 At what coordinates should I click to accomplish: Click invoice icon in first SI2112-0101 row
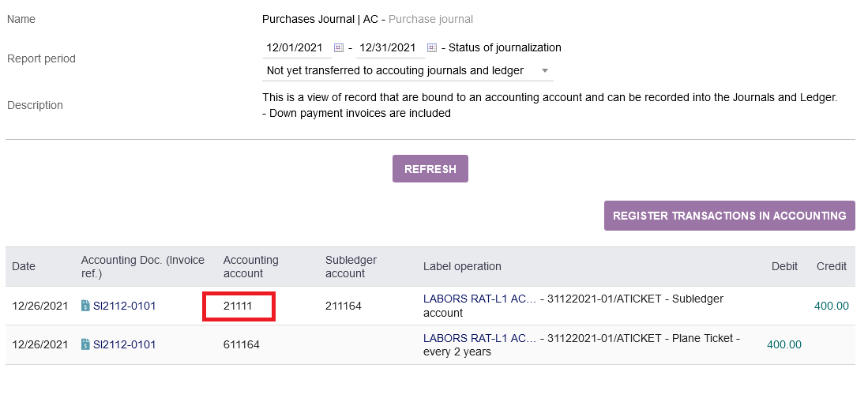pos(85,306)
